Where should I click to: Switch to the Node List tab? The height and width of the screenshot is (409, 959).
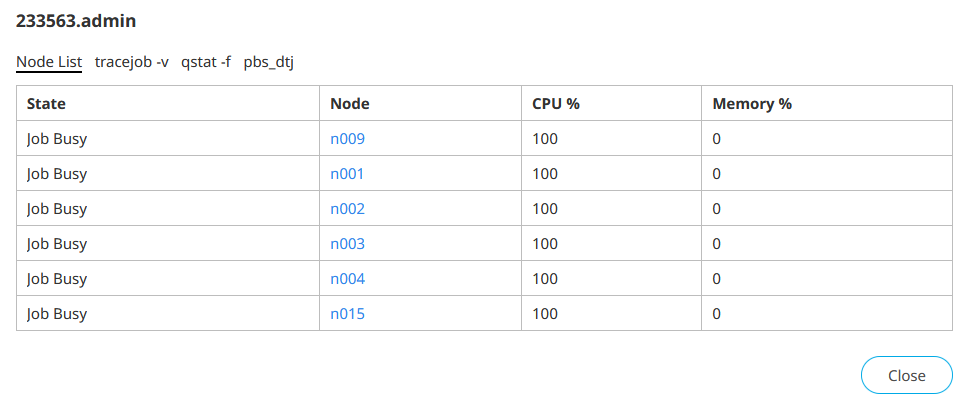[x=49, y=62]
